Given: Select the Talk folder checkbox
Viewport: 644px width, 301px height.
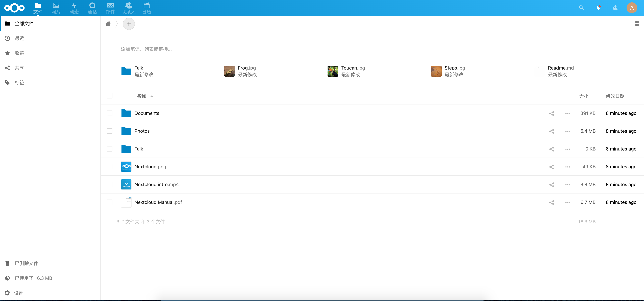Looking at the screenshot, I should pyautogui.click(x=110, y=149).
